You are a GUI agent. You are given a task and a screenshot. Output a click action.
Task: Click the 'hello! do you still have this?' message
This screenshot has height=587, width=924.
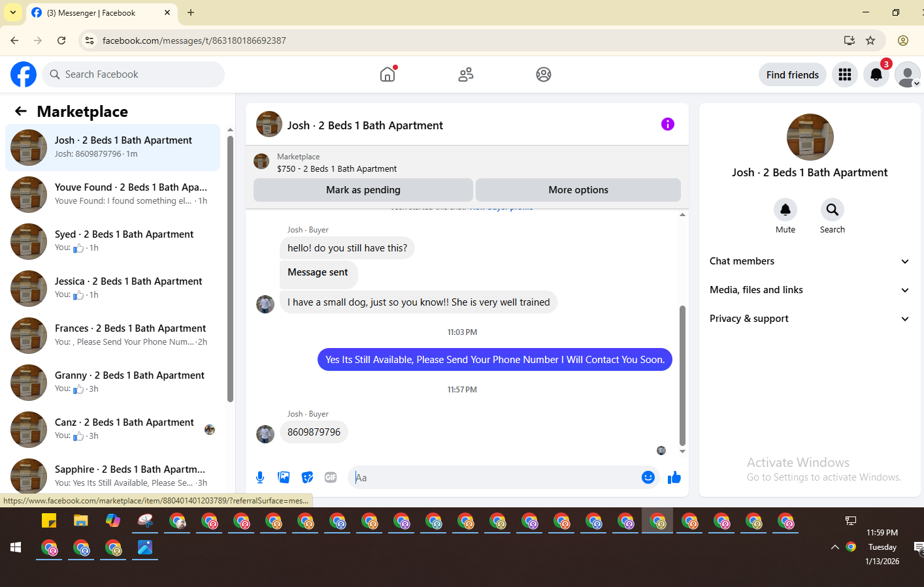click(x=347, y=248)
